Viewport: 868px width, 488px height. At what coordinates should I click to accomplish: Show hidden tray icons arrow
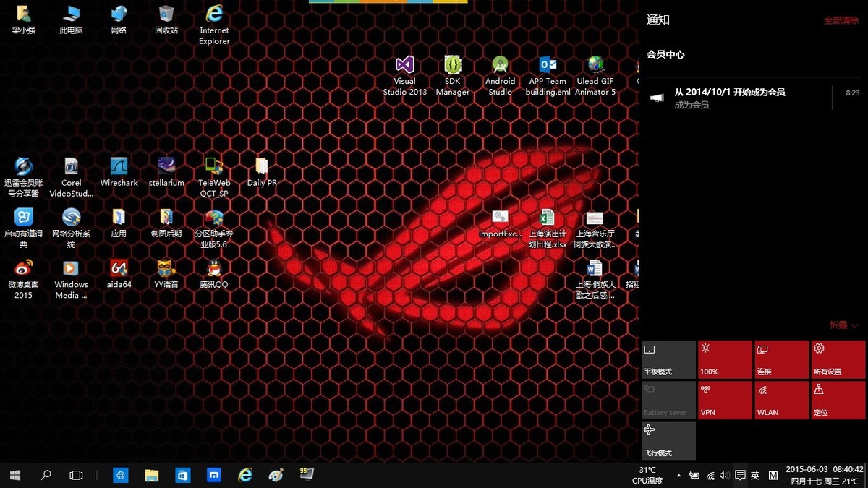point(678,476)
